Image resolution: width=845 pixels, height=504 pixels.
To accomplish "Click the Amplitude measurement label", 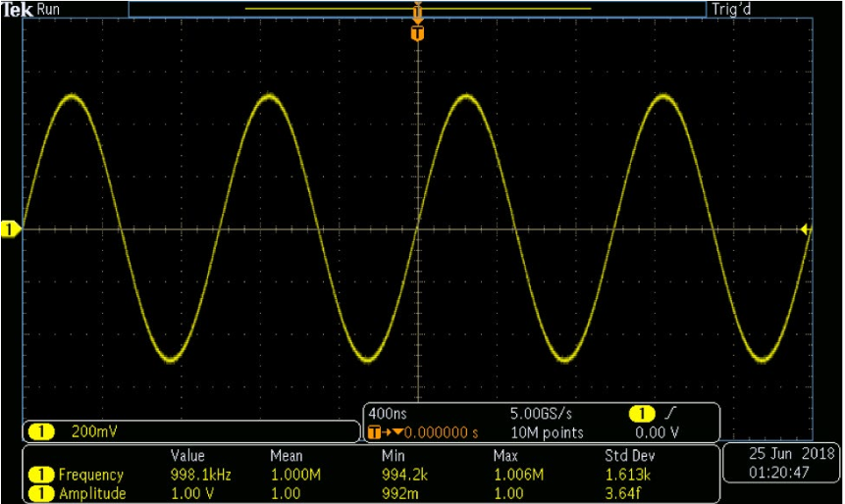I will point(92,494).
